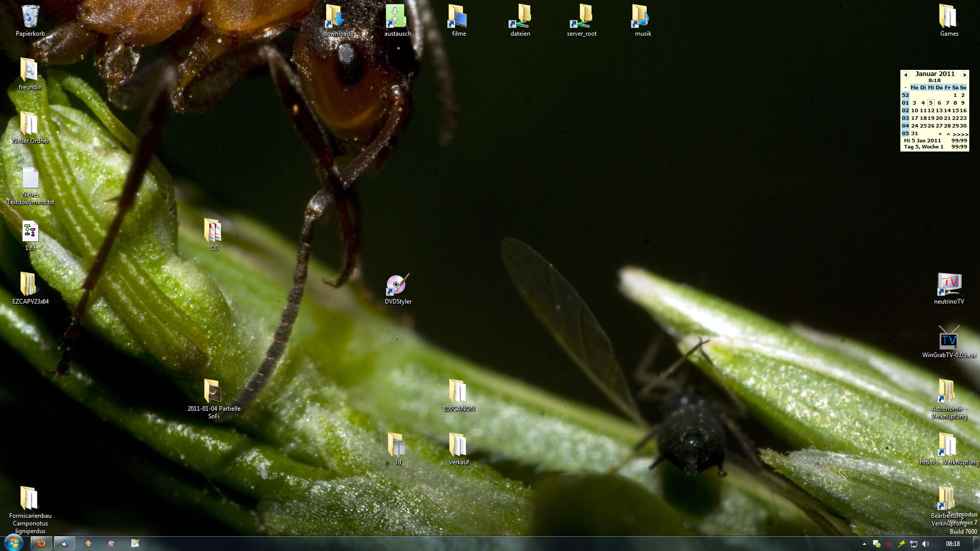Open the network connection tray icon
The width and height of the screenshot is (980, 551).
[x=914, y=544]
